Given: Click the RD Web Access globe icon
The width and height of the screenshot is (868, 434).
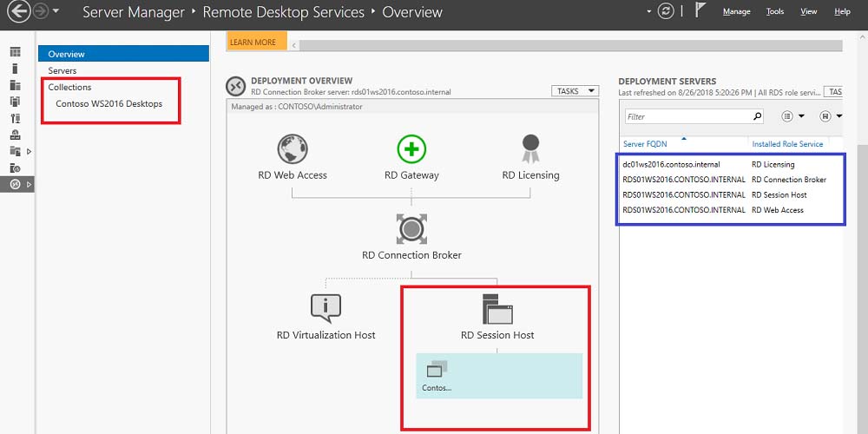Looking at the screenshot, I should (293, 149).
